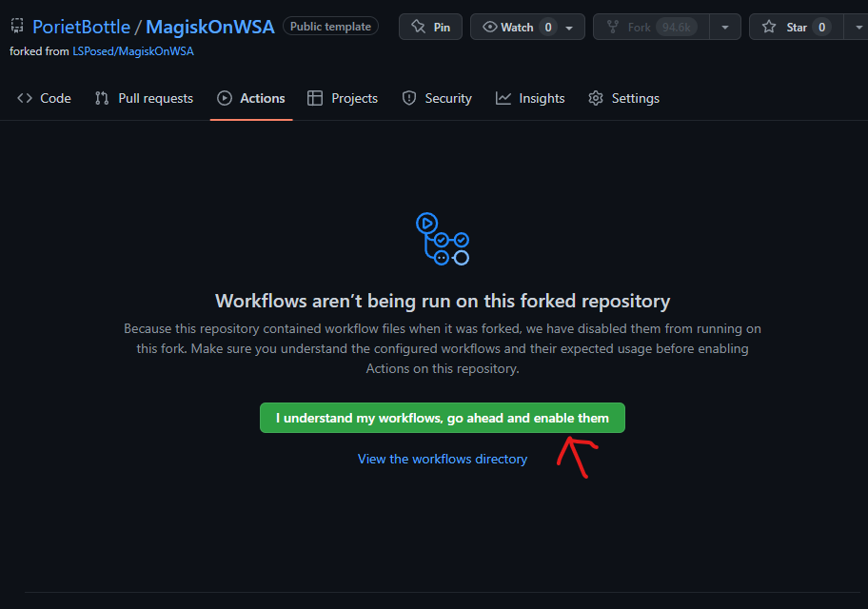Image resolution: width=868 pixels, height=609 pixels.
Task: Click the Security shield icon
Action: 409,99
